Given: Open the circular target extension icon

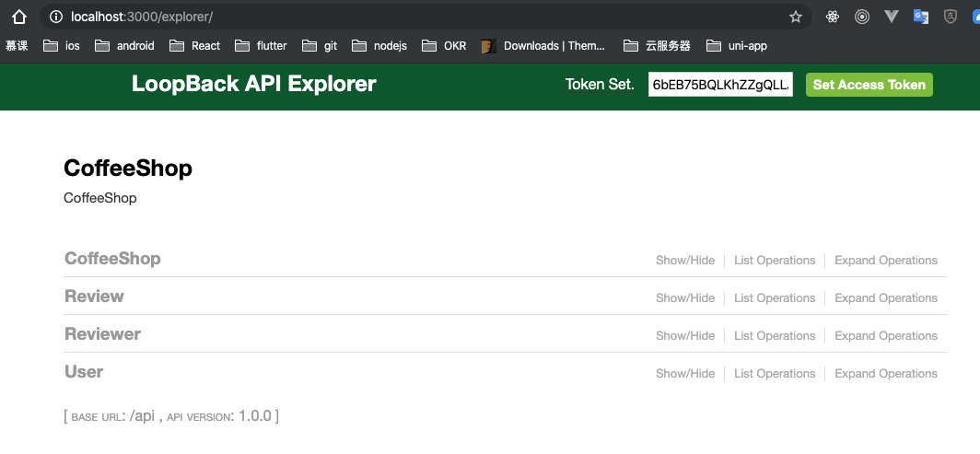Looking at the screenshot, I should [x=862, y=17].
